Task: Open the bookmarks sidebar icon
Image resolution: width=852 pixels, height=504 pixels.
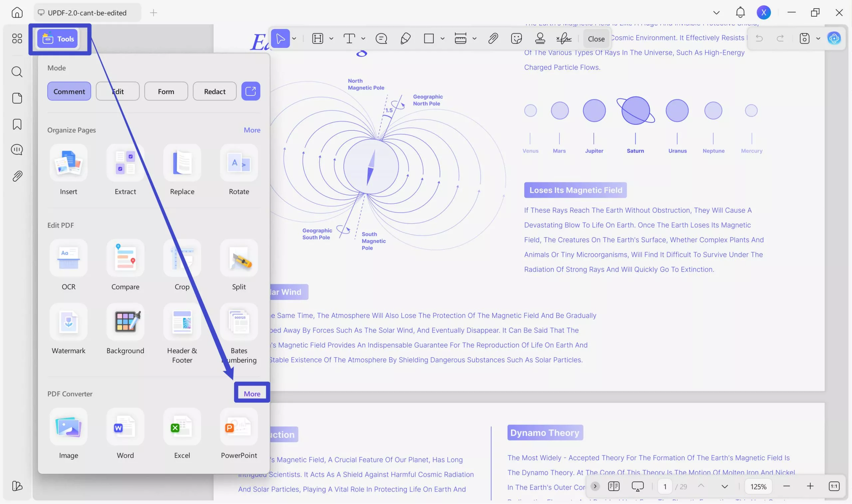Action: pos(17,124)
